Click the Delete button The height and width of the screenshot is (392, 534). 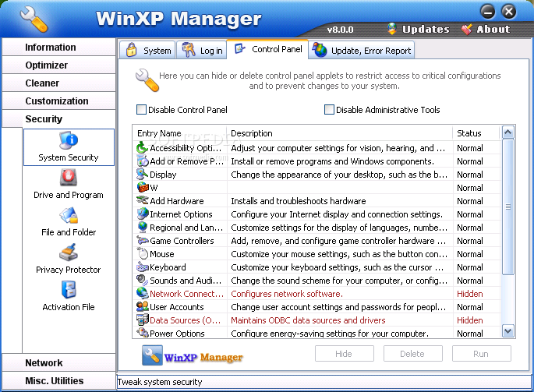coord(412,354)
